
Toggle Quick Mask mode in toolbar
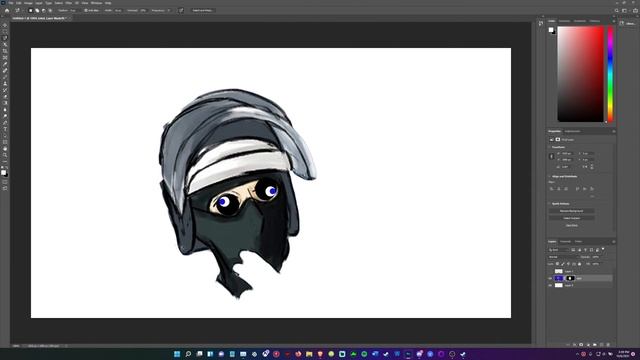(5, 182)
